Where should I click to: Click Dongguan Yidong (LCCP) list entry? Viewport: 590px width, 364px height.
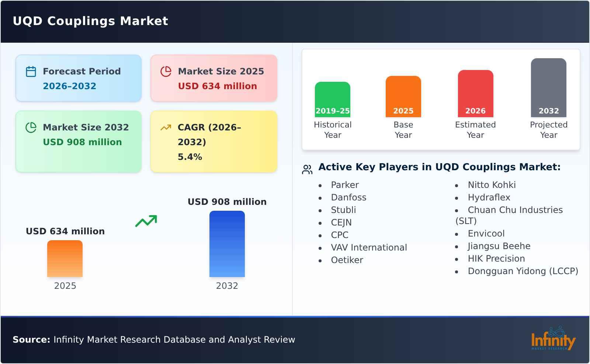click(x=523, y=271)
